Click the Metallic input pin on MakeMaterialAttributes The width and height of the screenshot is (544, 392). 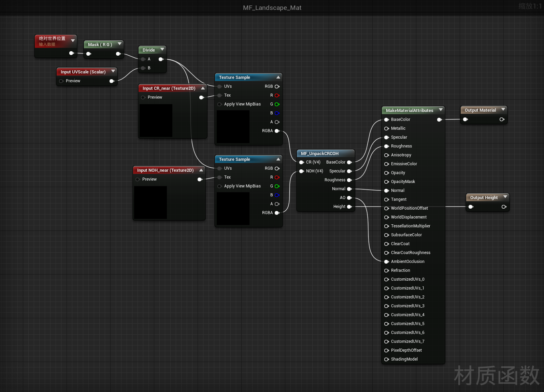pos(386,129)
